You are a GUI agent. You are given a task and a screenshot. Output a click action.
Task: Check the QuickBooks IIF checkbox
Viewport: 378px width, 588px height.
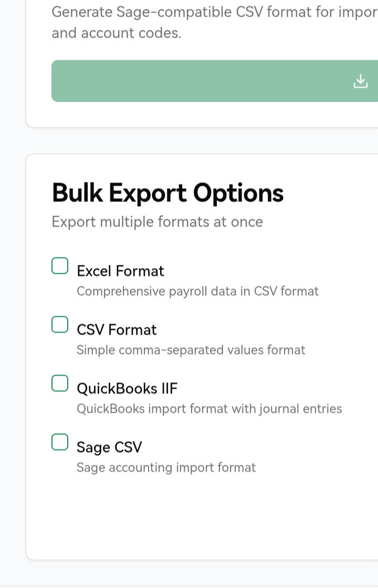60,383
